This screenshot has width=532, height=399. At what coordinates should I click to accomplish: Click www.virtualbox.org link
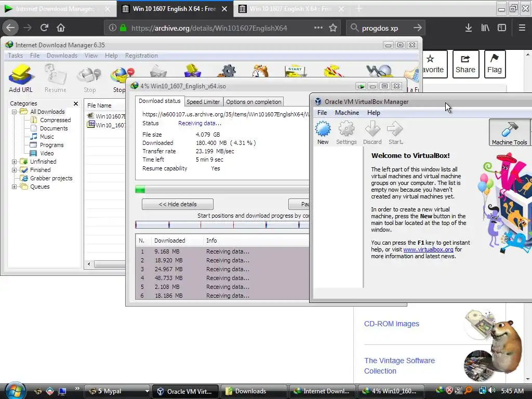(x=428, y=249)
